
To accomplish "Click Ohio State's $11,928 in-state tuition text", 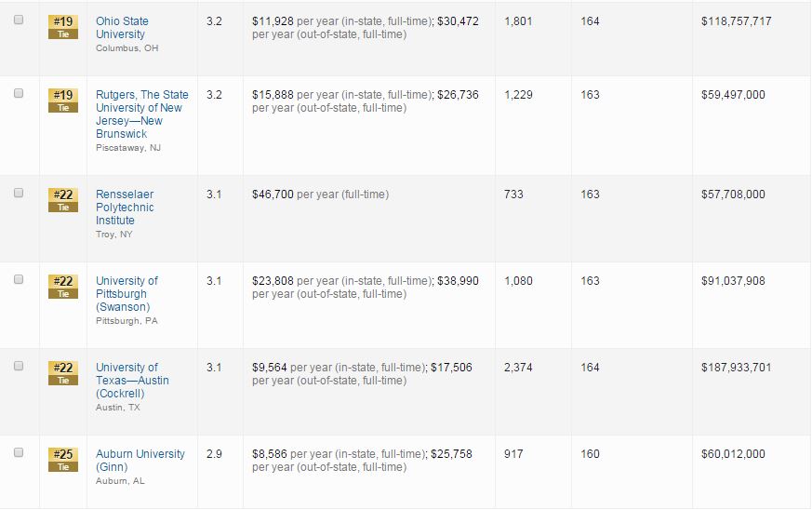I will (x=275, y=21).
